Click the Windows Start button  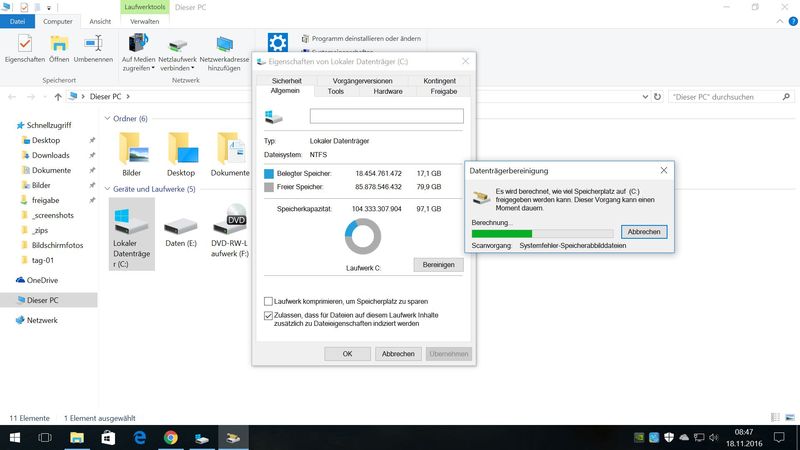[x=15, y=438]
